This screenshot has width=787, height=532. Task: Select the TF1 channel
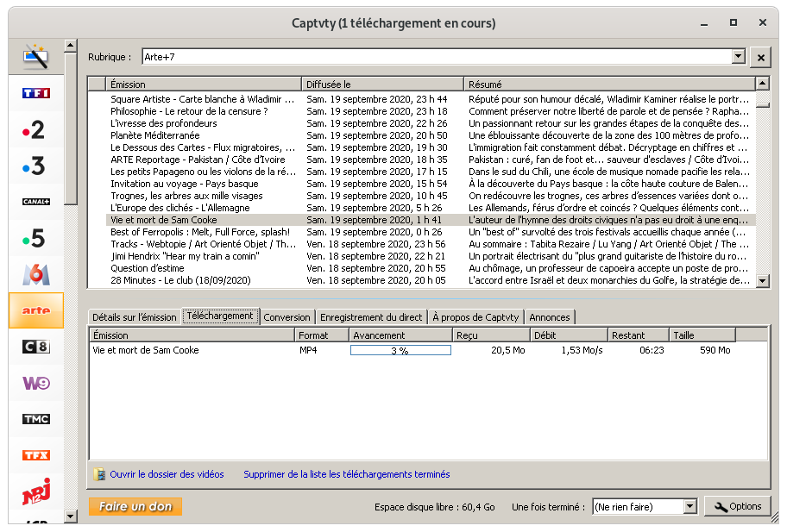35,93
